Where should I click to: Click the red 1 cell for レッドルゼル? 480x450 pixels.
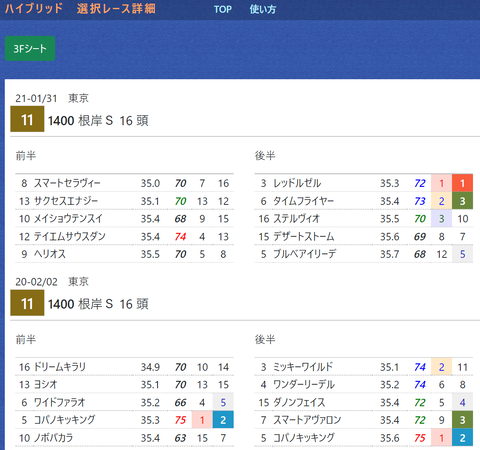(462, 183)
